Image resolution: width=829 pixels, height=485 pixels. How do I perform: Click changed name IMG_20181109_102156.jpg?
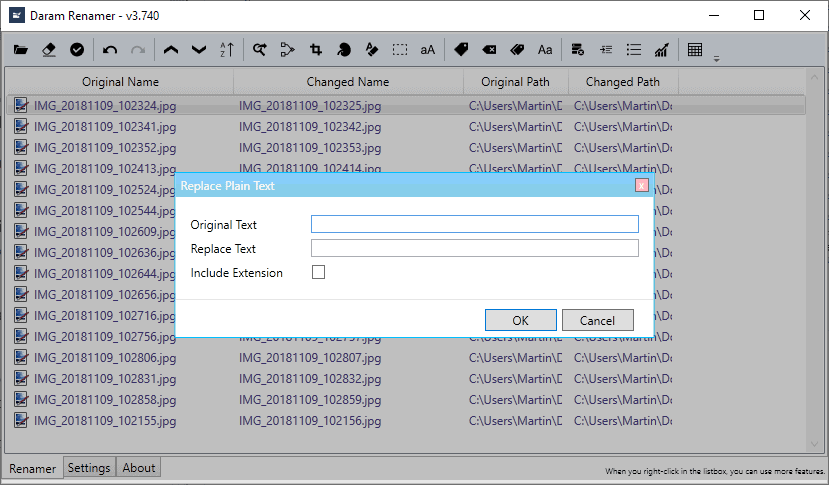(x=310, y=421)
